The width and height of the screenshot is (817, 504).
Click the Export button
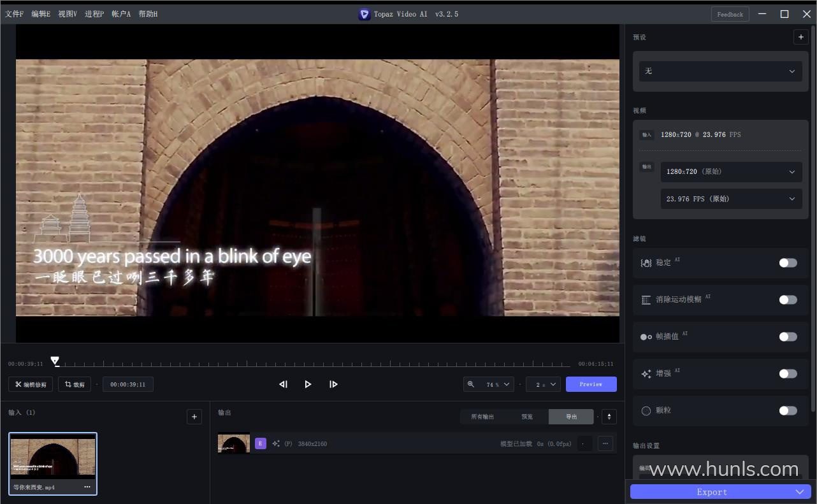(712, 492)
